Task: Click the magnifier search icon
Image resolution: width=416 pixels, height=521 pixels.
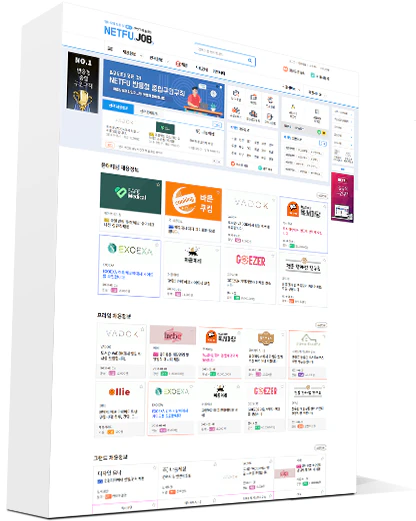Action: tap(250, 60)
